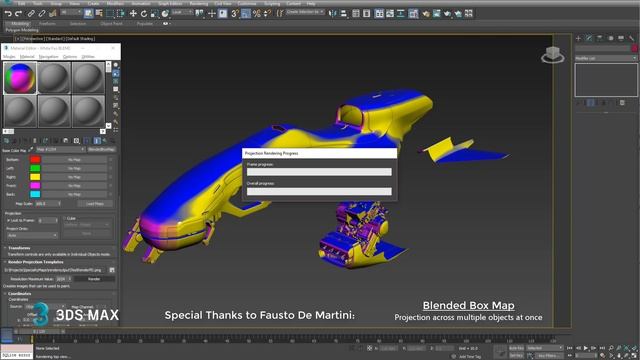Click the Back No Map slot button
Screen dimensions: 640x360
coord(74,194)
